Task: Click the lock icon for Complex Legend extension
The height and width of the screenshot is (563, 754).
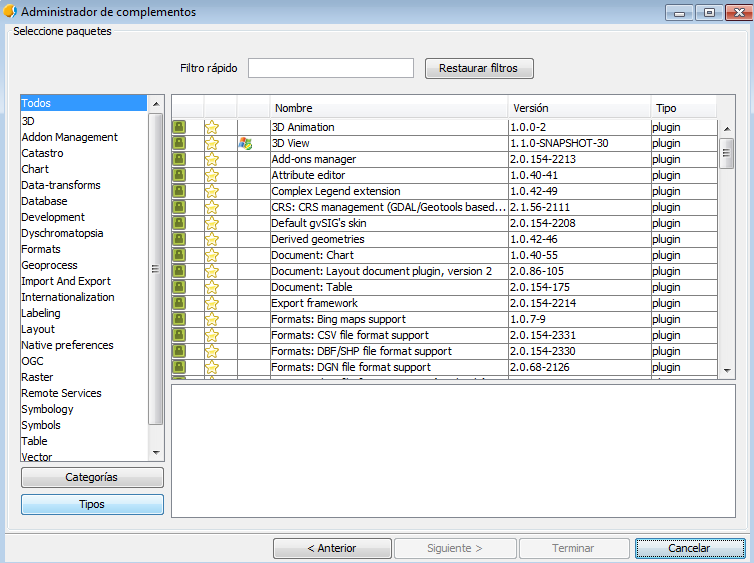Action: [x=179, y=191]
